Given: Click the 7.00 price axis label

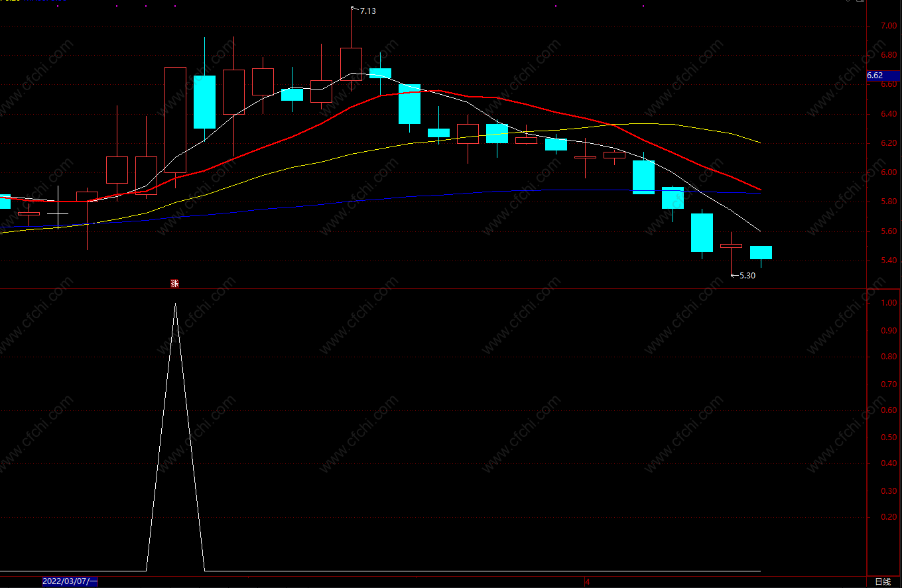Looking at the screenshot, I should click(889, 26).
